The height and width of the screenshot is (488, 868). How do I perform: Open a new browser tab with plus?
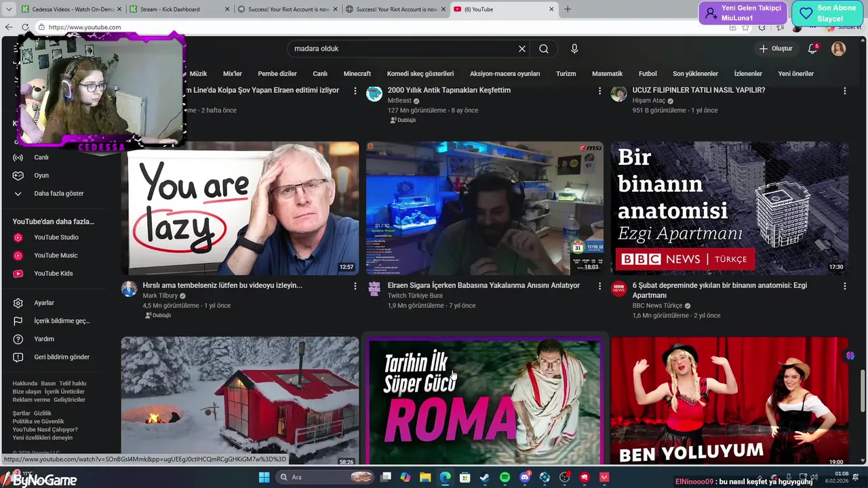coord(568,9)
